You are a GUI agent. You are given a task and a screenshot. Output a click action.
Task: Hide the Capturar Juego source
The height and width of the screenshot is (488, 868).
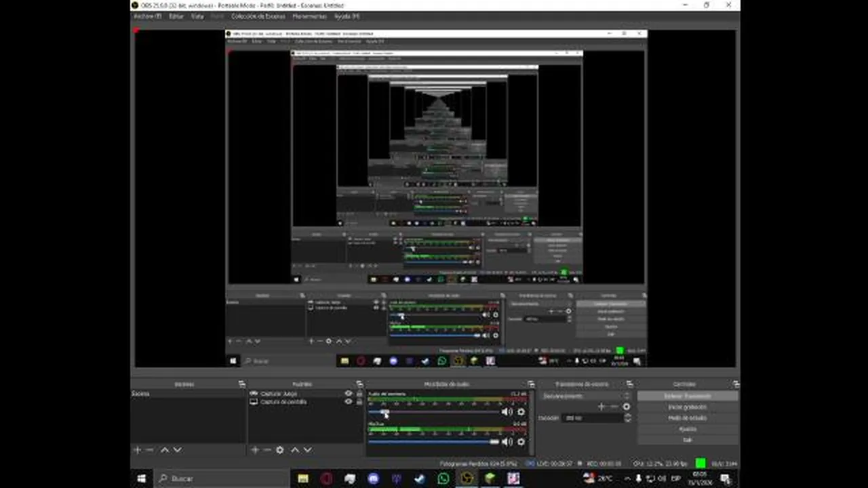pyautogui.click(x=349, y=393)
